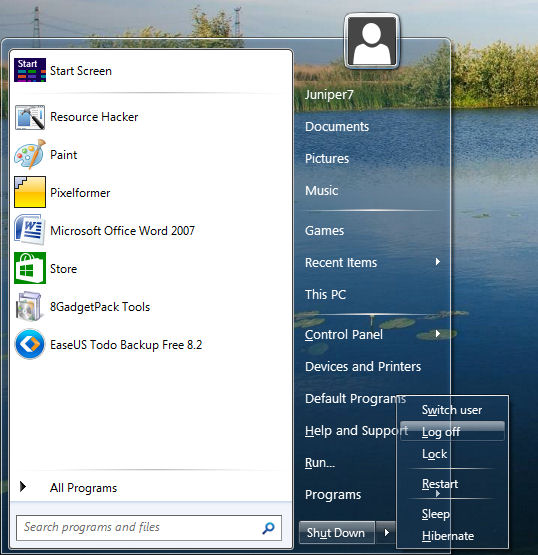Click the Pixelformer label
Image resolution: width=538 pixels, height=555 pixels.
tap(80, 193)
